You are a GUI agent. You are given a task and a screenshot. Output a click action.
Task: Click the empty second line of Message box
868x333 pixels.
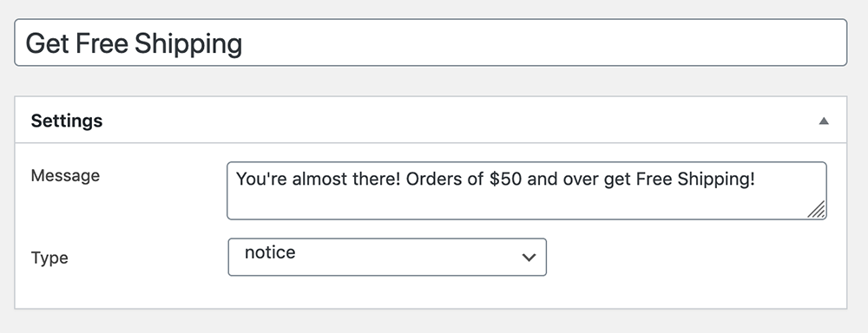(515, 204)
